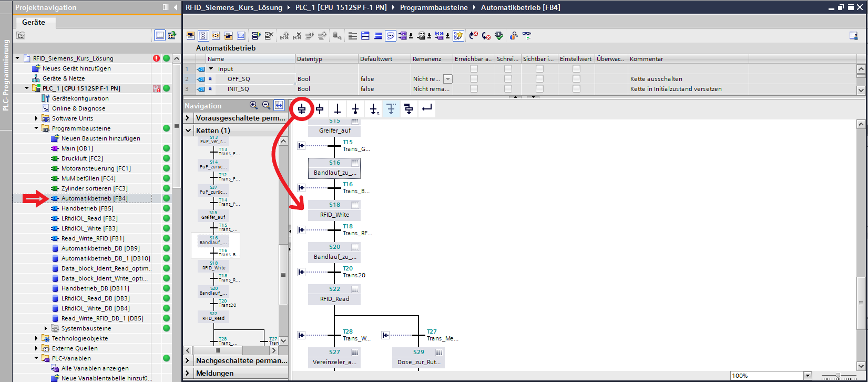This screenshot has width=868, height=382.
Task: Click the Gerätekonfiguration tree icon
Action: tap(46, 98)
